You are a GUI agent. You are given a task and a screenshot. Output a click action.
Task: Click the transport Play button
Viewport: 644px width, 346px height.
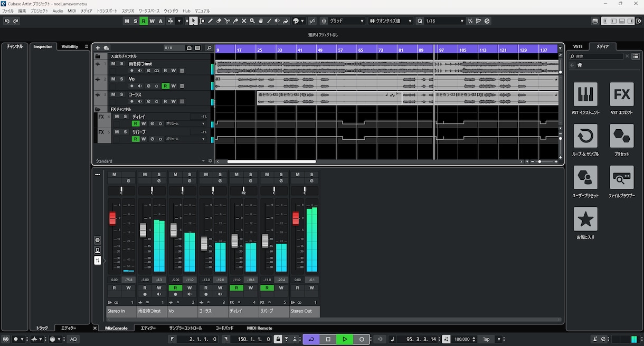[x=345, y=339]
